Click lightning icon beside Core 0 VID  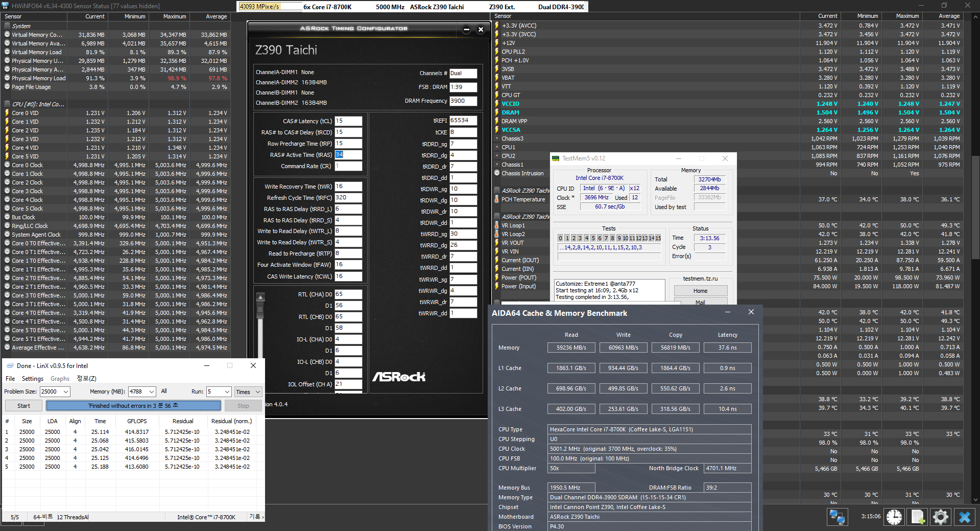click(7, 113)
